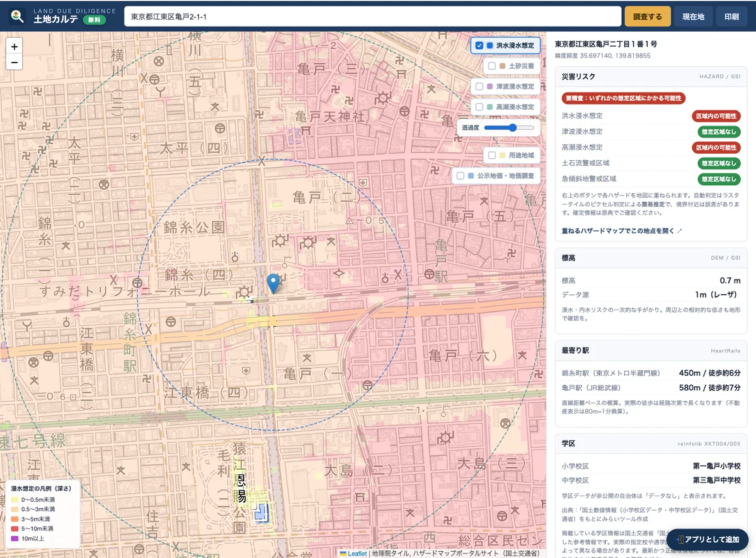Click the yellow 用途地域 color icon
The image size is (756, 558).
click(x=502, y=155)
